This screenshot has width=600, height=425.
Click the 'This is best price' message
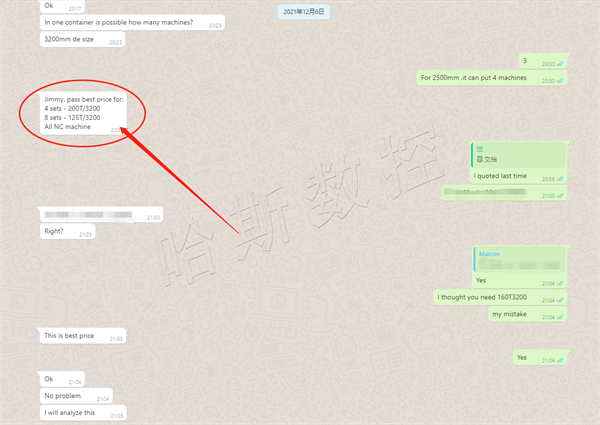point(83,336)
